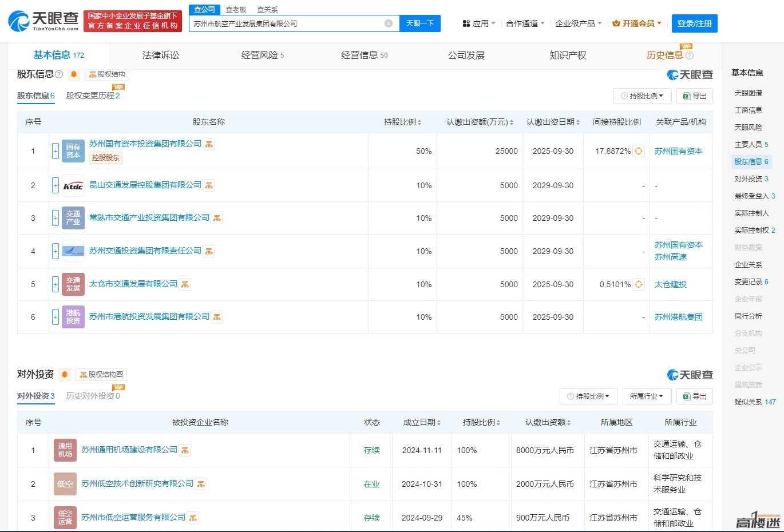Click the Tianyancha logo
Screen dimensions: 784x532
click(43, 21)
